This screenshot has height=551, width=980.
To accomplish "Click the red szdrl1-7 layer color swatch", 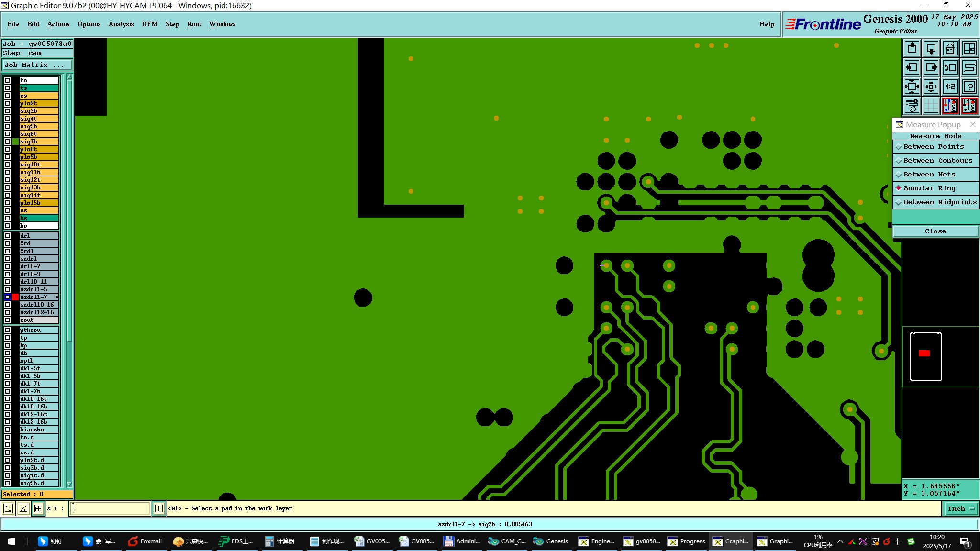I will click(x=15, y=297).
